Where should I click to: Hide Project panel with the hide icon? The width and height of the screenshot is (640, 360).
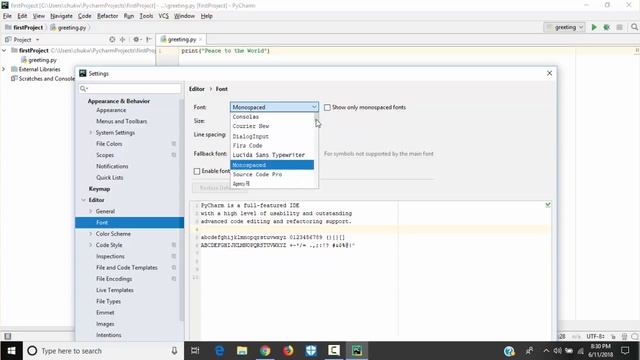149,40
